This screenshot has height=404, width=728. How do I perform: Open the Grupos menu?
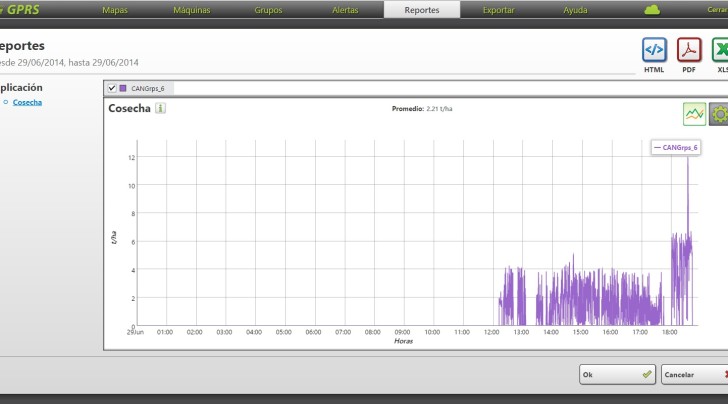[x=268, y=10]
